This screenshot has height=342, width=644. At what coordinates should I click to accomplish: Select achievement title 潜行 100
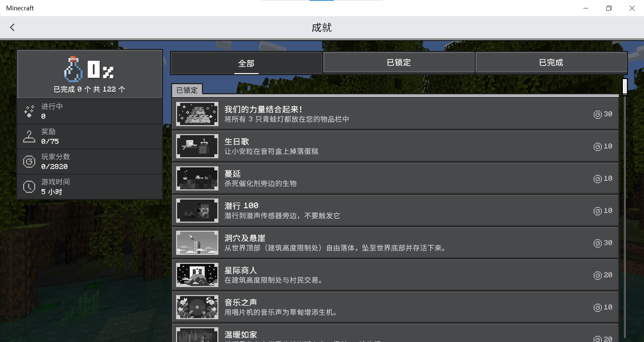[241, 206]
